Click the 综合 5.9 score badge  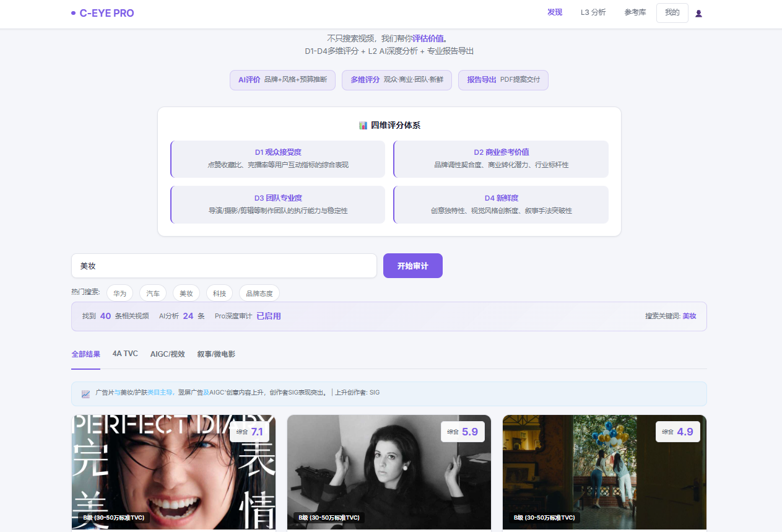(463, 432)
